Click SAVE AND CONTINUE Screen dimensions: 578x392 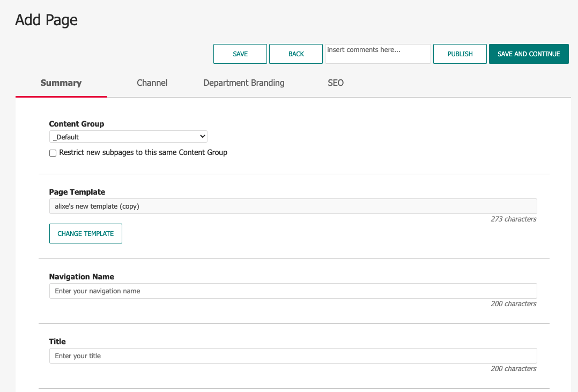click(x=529, y=54)
